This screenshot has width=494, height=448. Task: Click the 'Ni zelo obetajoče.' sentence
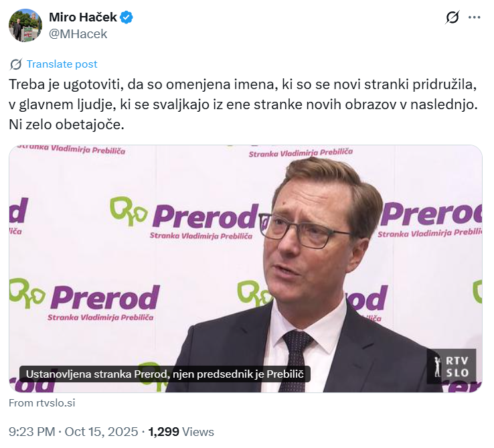[67, 125]
